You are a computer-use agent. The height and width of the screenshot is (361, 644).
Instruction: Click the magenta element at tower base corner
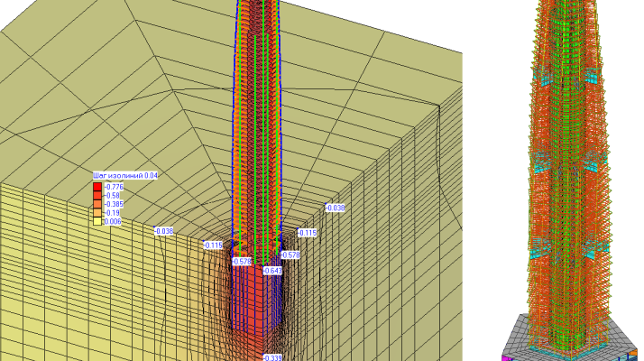[505, 357]
